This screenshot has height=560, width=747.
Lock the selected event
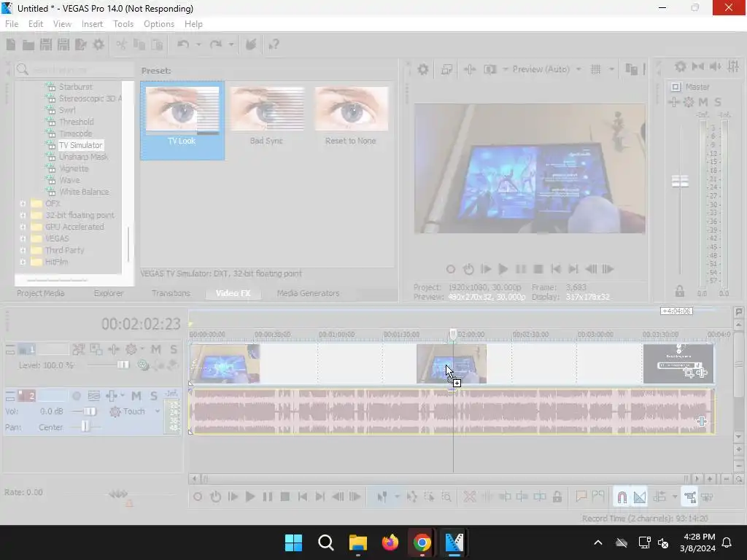tap(557, 497)
